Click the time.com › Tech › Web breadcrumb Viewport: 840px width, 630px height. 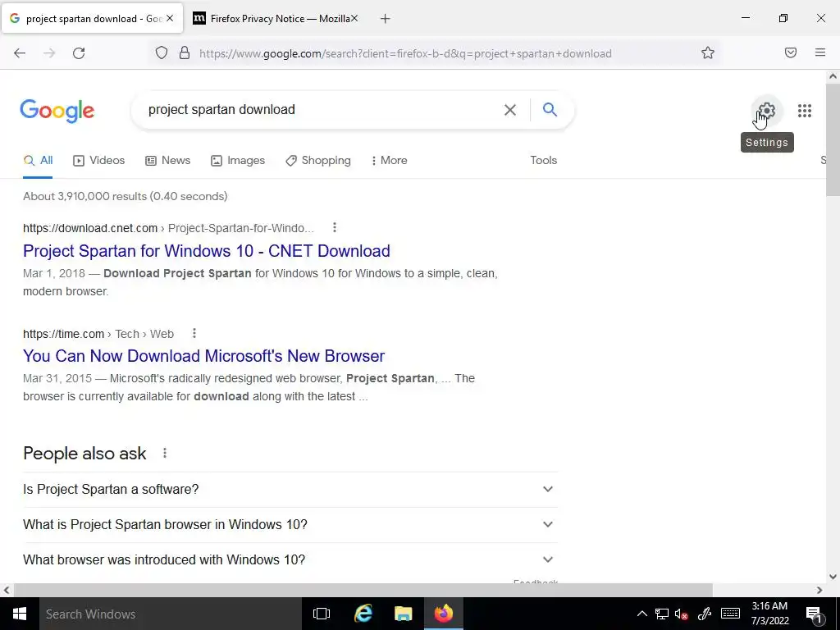[98, 334]
